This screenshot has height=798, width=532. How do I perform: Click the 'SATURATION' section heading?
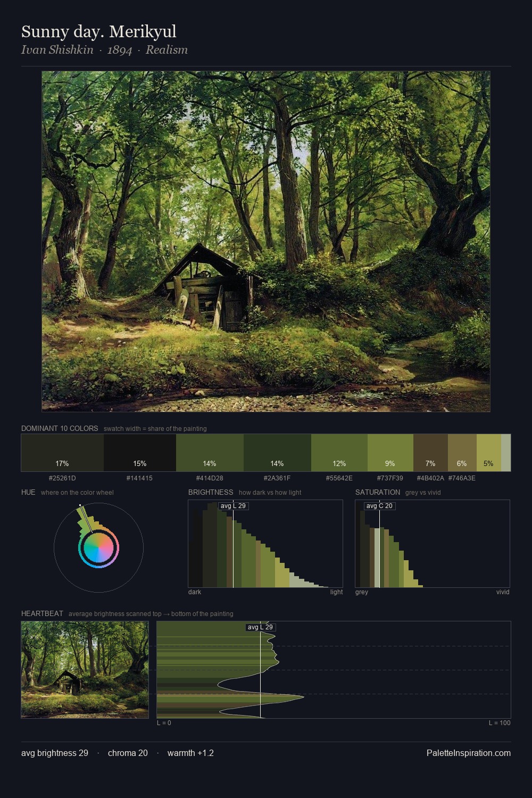coord(378,492)
